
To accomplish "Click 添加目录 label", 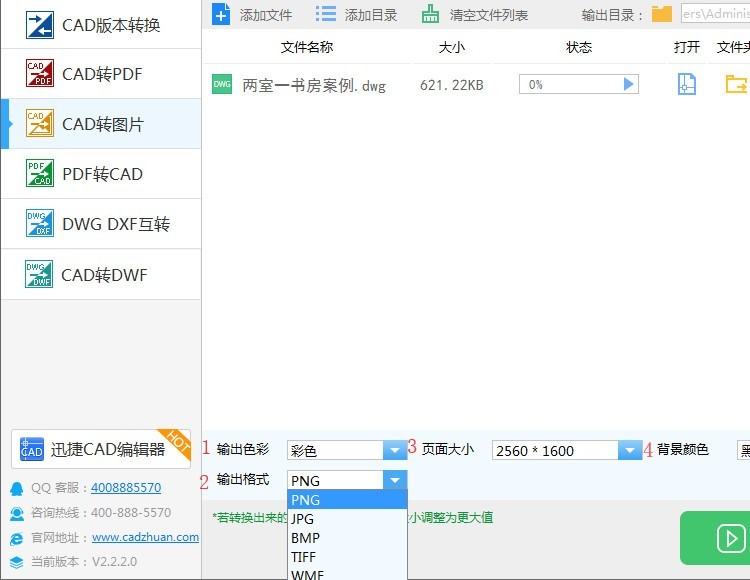I will click(371, 15).
